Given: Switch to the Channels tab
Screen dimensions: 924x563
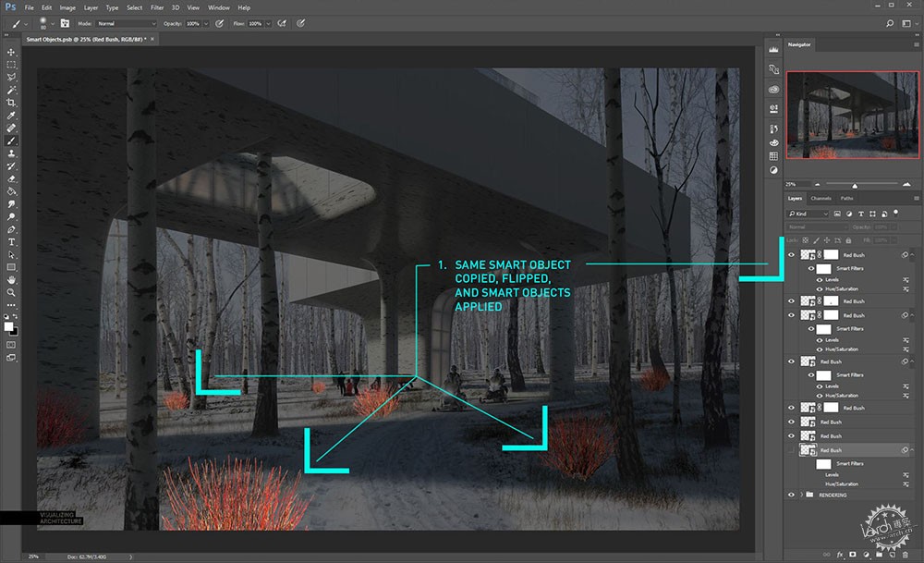Looking at the screenshot, I should [821, 198].
